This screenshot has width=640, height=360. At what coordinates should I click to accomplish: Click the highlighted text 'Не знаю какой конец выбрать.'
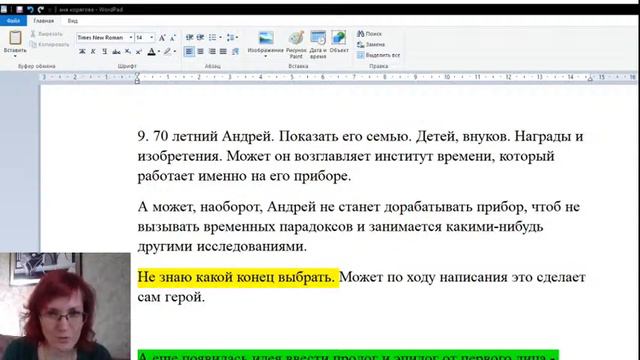[236, 277]
